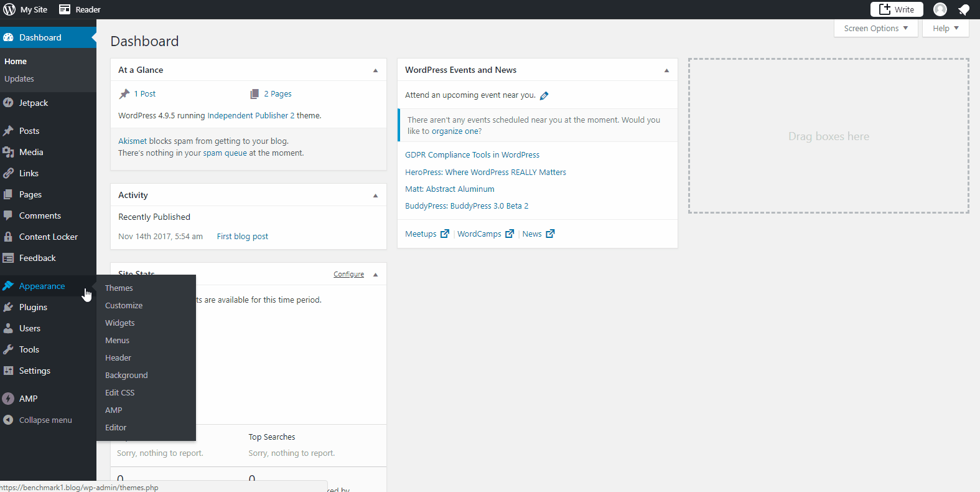Image resolution: width=980 pixels, height=492 pixels.
Task: Open Matt: Abstract Aluminum article
Action: pos(450,189)
